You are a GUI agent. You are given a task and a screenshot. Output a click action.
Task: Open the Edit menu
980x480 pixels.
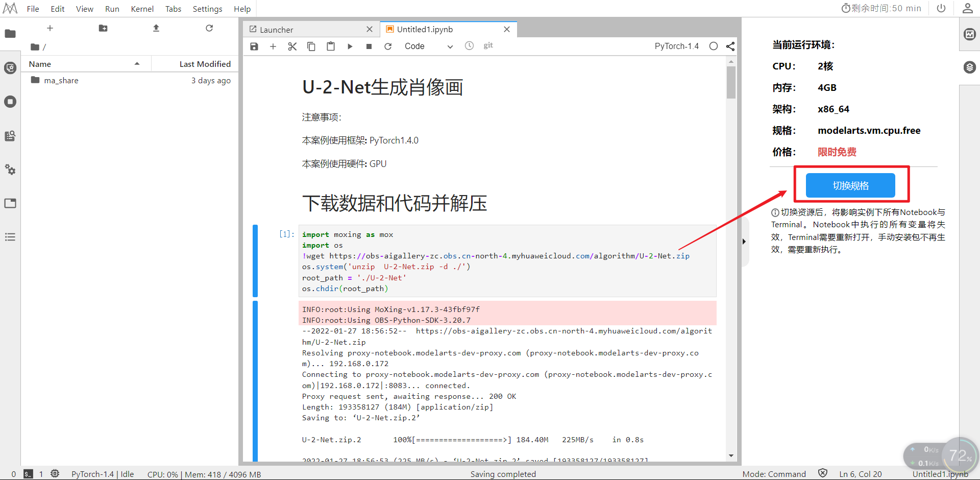58,9
